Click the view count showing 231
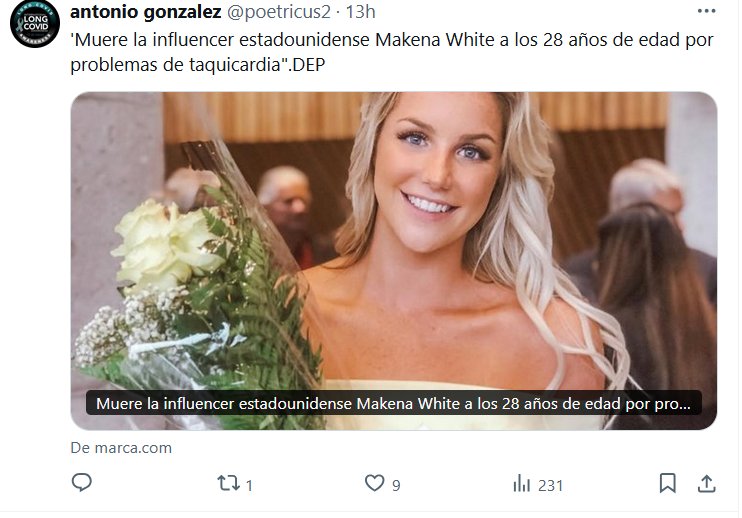Viewport: 742px width, 518px height. click(x=550, y=485)
